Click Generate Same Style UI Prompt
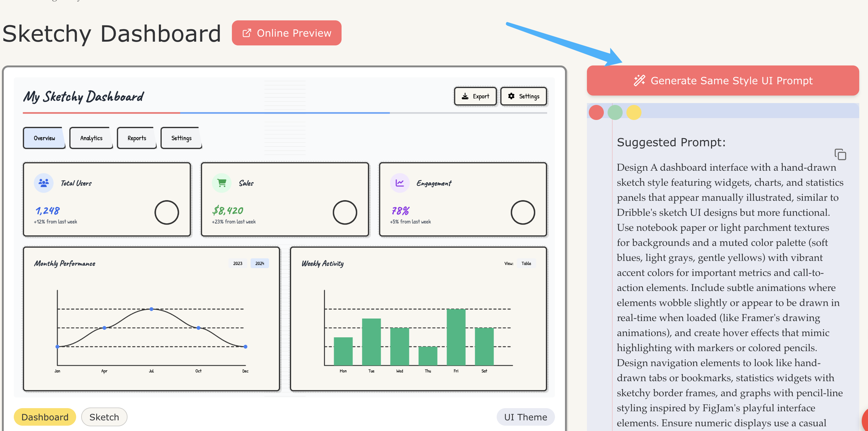The width and height of the screenshot is (868, 431). [723, 81]
